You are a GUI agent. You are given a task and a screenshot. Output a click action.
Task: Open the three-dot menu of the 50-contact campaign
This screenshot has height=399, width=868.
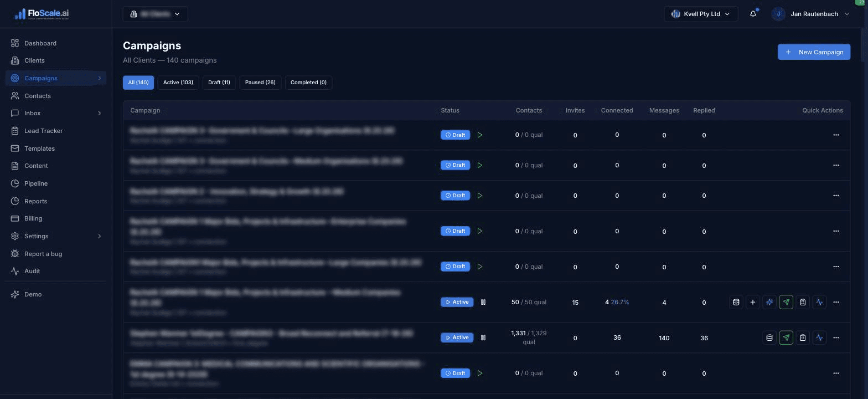(x=836, y=302)
